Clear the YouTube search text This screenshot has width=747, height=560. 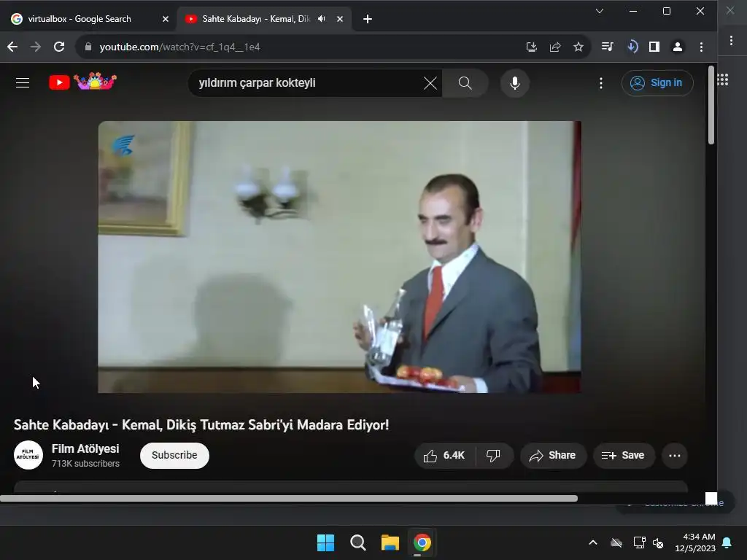(x=430, y=83)
